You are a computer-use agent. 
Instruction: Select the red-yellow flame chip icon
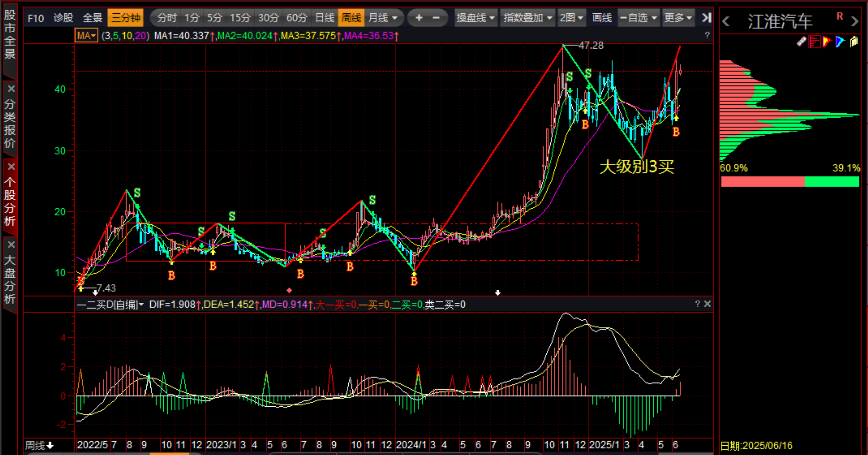827,42
